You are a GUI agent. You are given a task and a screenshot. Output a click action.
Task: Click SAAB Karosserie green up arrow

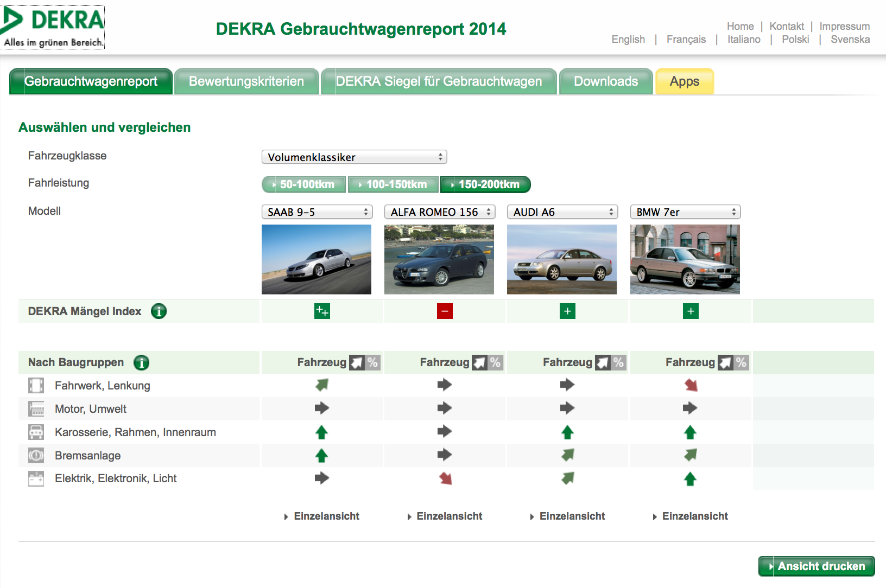click(321, 432)
